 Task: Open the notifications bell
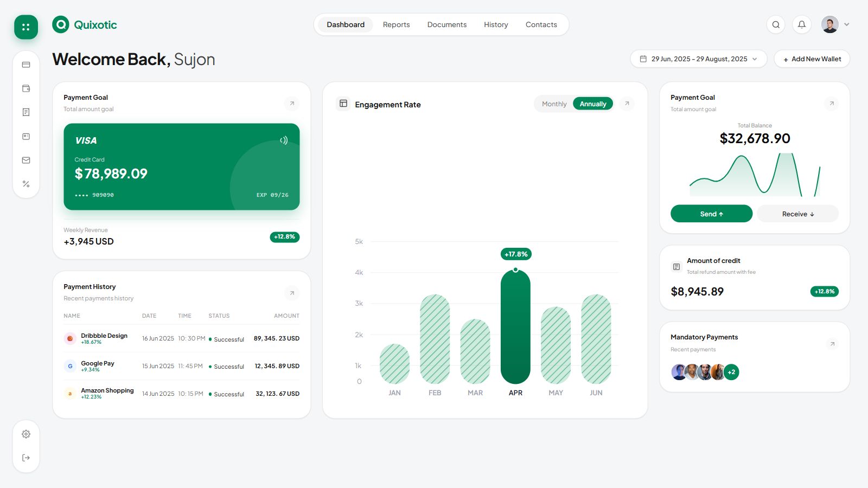coord(802,24)
